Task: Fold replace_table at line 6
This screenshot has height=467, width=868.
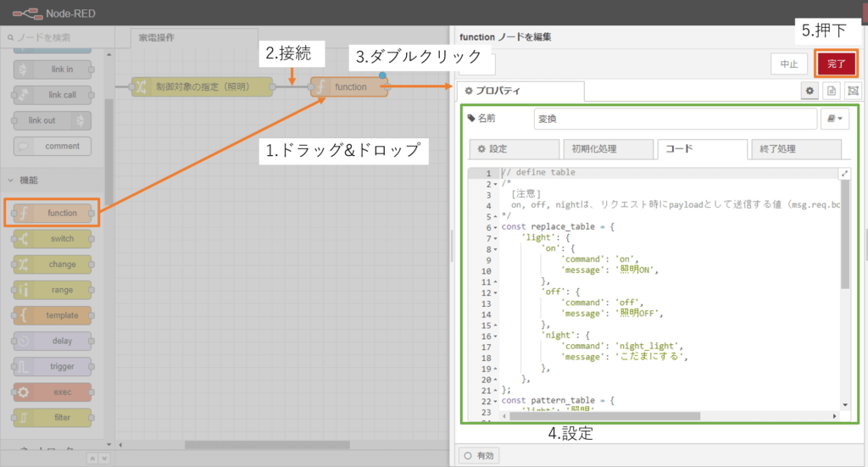Action: point(495,227)
